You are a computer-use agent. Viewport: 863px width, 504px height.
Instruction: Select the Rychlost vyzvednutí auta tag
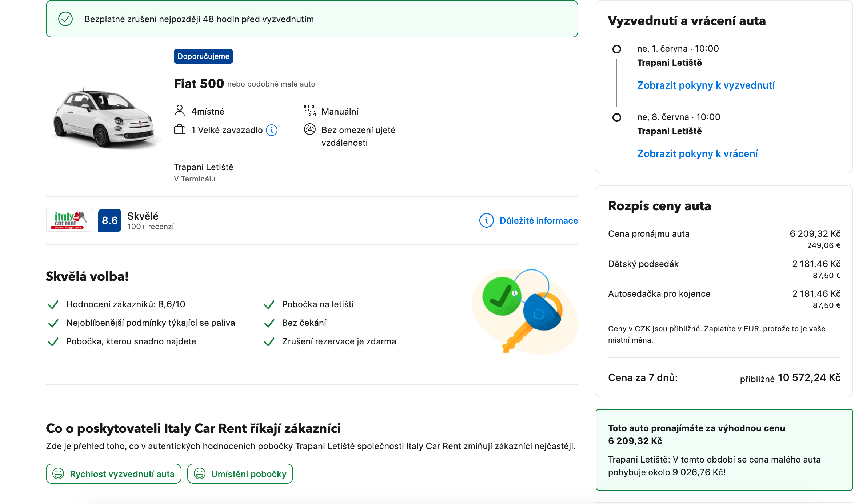coord(113,474)
